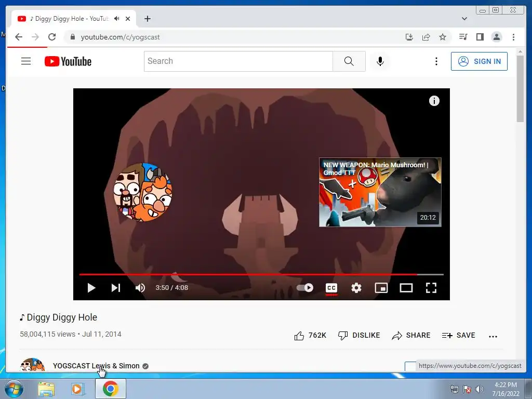Screen dimensions: 532x399
Task: Close the Diggy Diggy Hole tab
Action: point(128,19)
